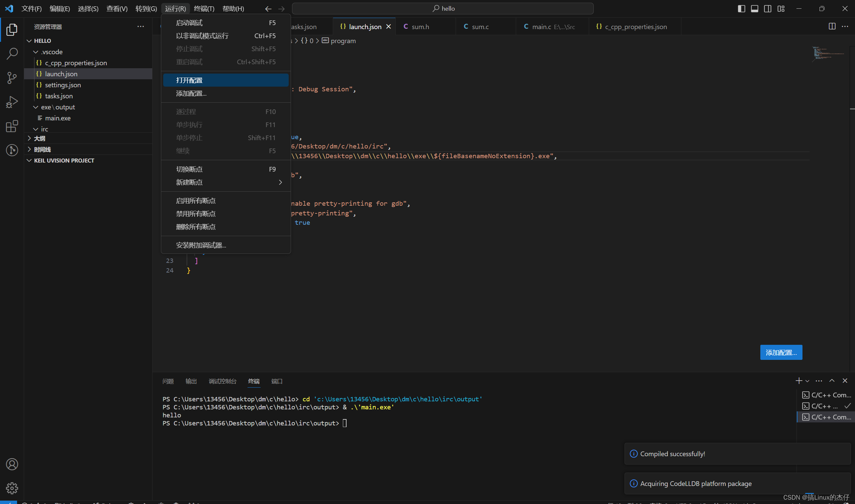Open the 新建断点 submenu arrow
The width and height of the screenshot is (855, 504).
pyautogui.click(x=280, y=182)
